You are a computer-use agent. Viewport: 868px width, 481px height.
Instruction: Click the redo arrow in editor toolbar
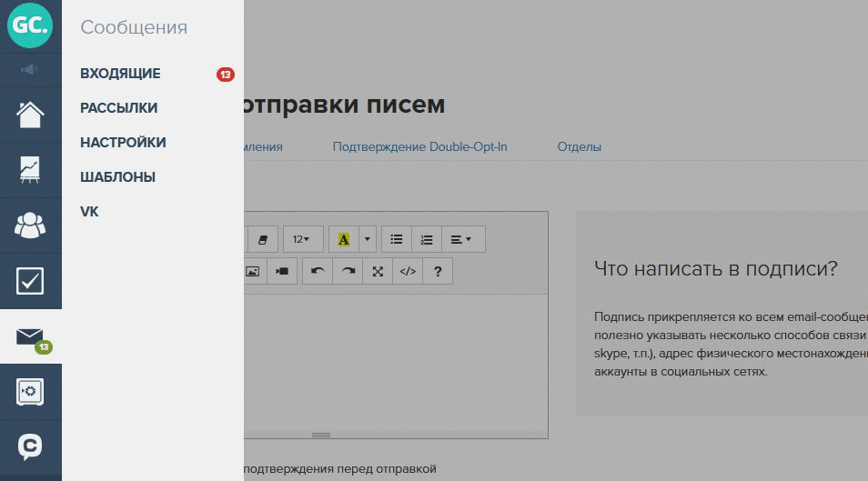coord(348,271)
